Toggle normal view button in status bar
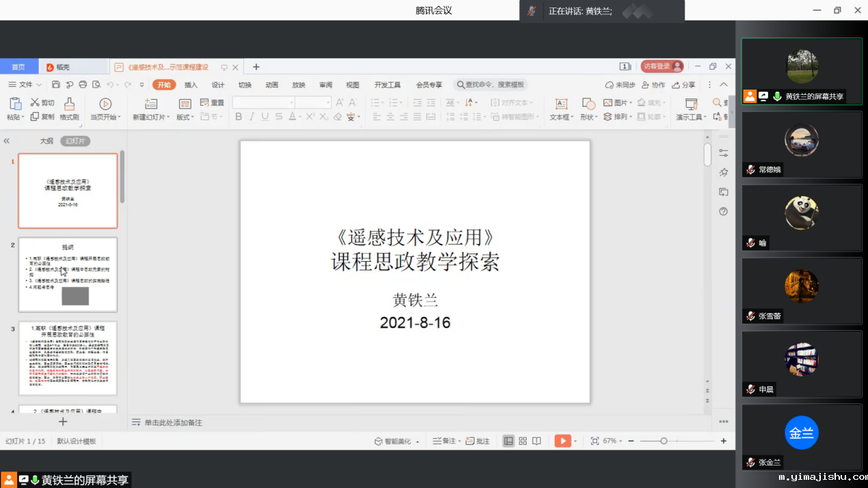This screenshot has height=488, width=868. coord(508,441)
